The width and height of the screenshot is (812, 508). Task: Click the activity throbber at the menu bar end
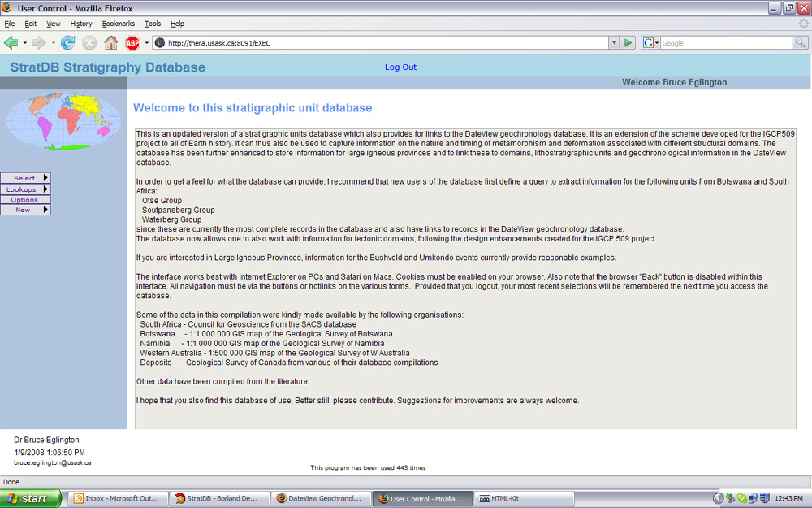803,24
